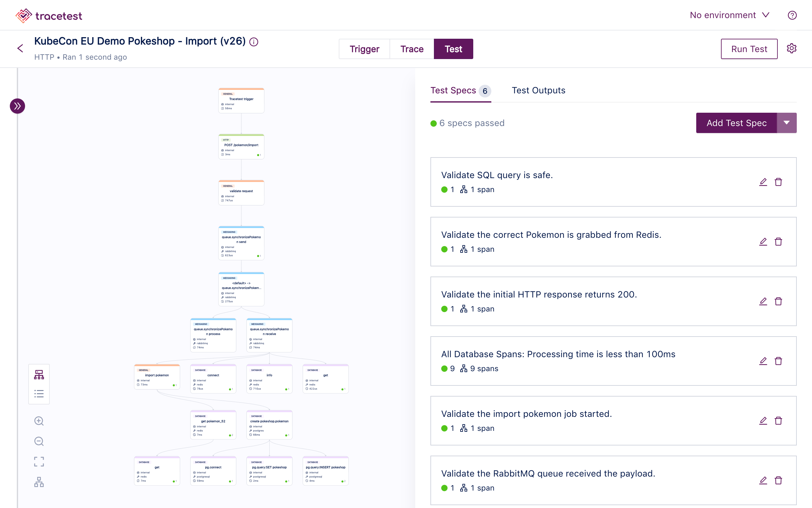This screenshot has height=508, width=812.
Task: Open the Test Specs tab
Action: click(x=460, y=91)
